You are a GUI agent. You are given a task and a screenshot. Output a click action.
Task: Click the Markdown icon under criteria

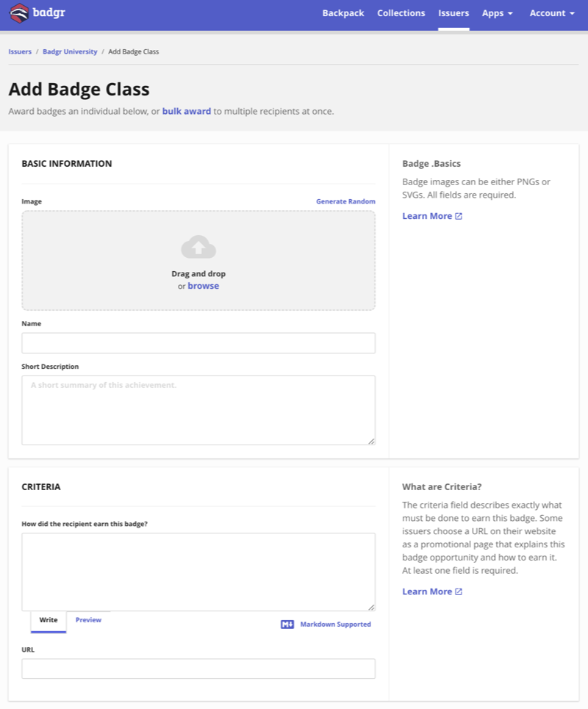tap(287, 625)
